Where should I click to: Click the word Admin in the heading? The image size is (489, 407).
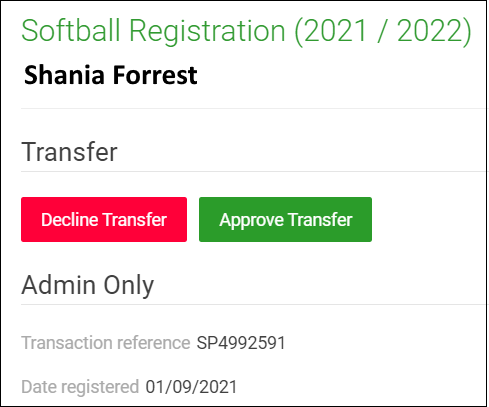59,285
